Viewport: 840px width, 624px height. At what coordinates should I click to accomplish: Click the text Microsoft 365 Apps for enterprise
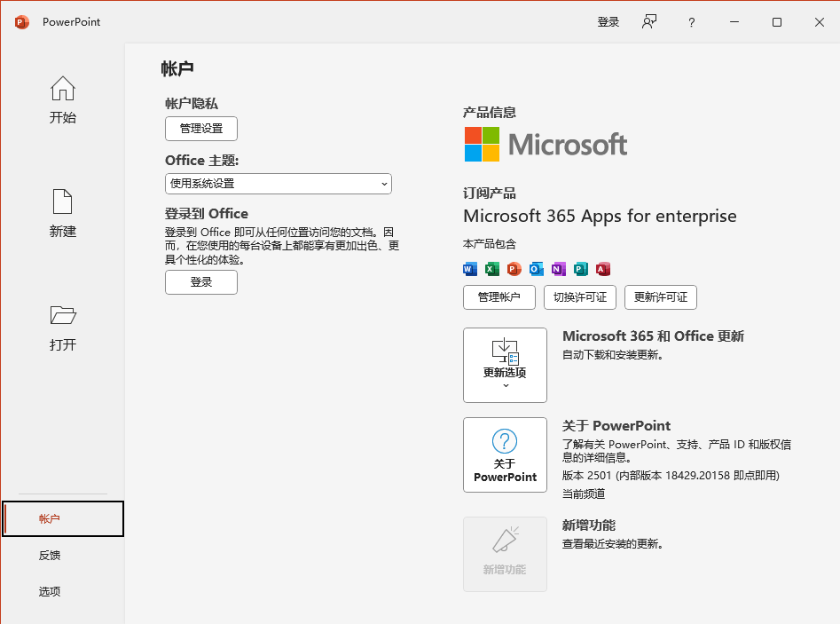pyautogui.click(x=600, y=216)
